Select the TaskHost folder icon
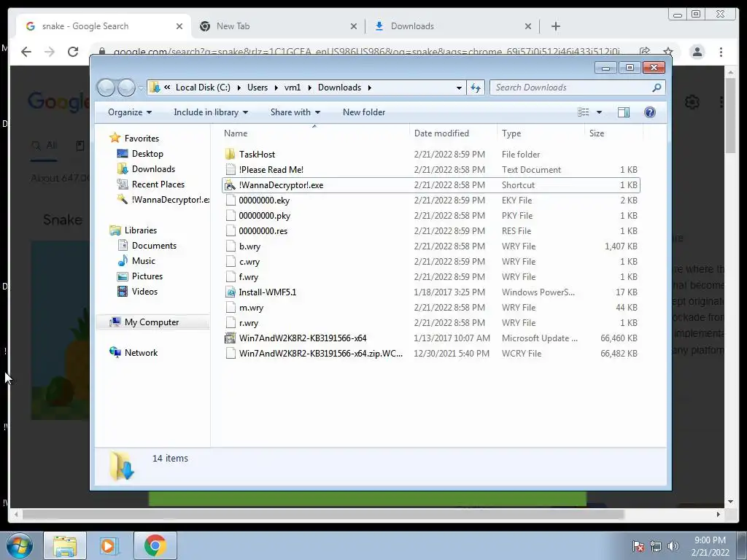 click(230, 155)
